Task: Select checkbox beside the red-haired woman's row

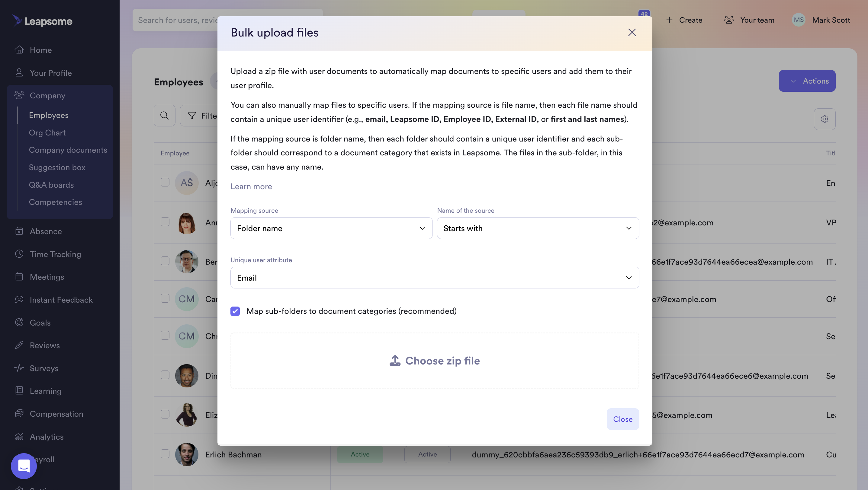Action: 165,222
